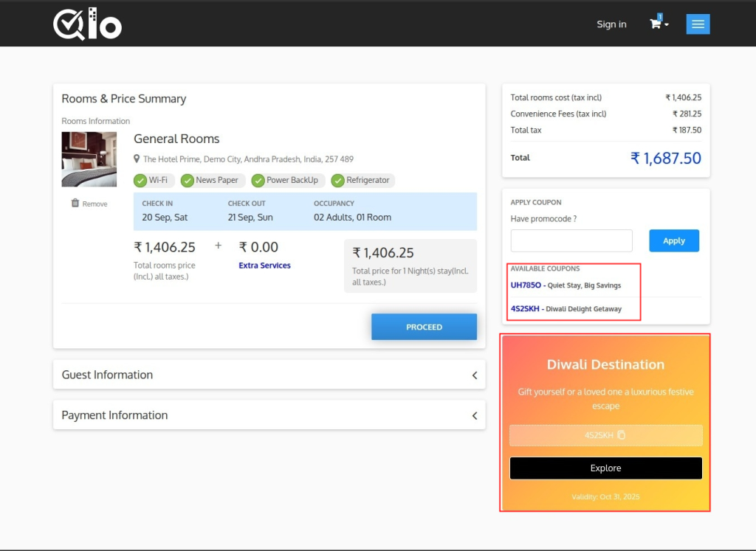Click the trash icon beside Remove
756x551 pixels.
tap(75, 204)
